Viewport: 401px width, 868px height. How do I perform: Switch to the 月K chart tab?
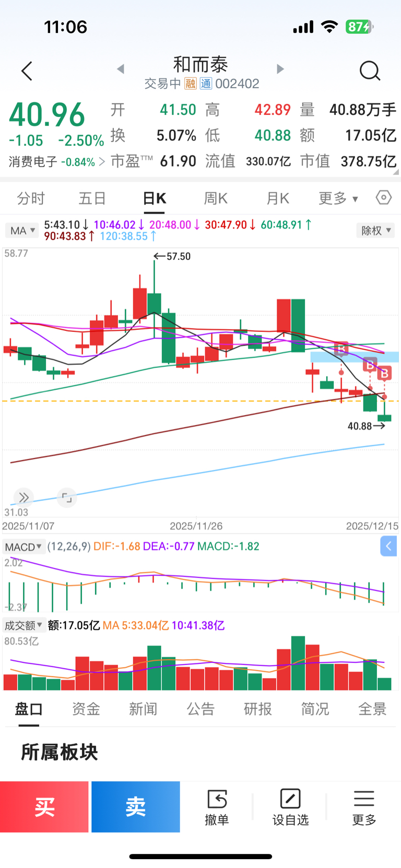pyautogui.click(x=278, y=198)
